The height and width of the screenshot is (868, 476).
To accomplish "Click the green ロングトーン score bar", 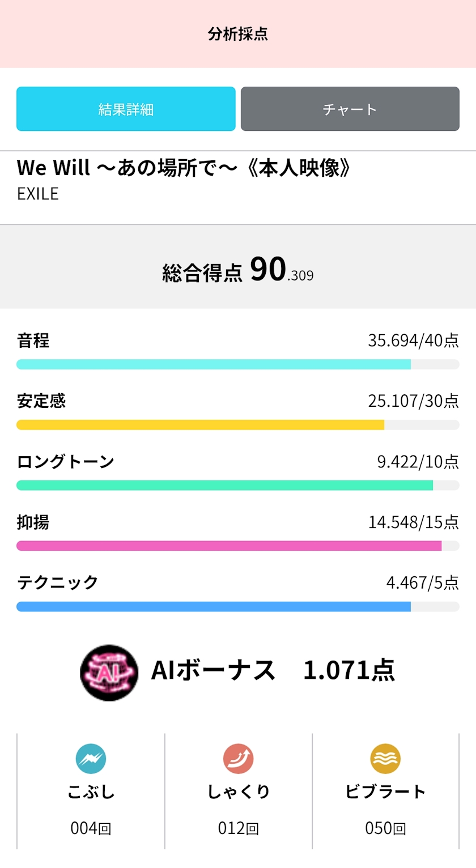I will pos(225,485).
